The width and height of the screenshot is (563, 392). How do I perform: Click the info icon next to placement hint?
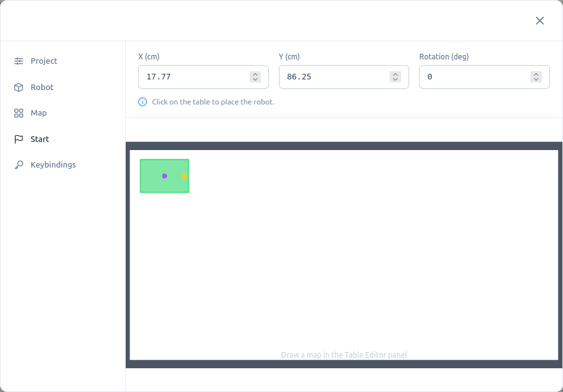142,101
